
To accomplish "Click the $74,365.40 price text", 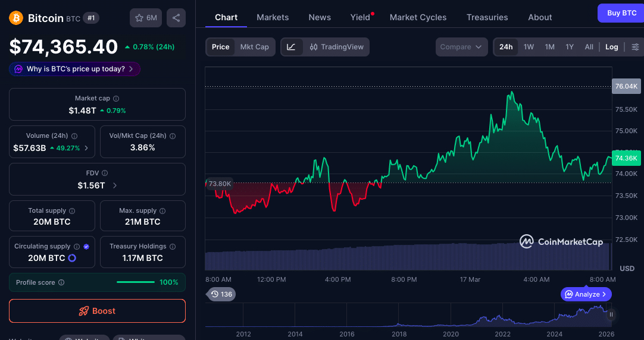I will coord(64,47).
